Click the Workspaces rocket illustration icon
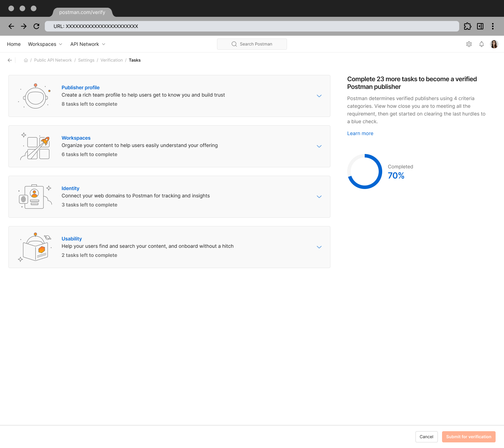Screen dimensions: 504x448 [35, 146]
